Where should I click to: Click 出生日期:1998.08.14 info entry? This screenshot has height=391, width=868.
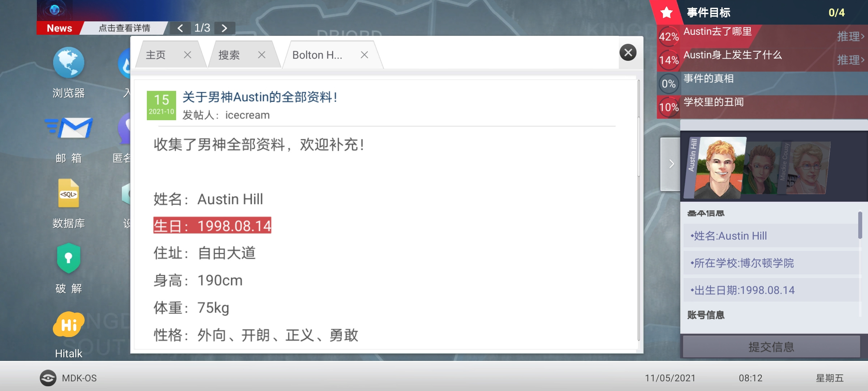[x=771, y=290]
